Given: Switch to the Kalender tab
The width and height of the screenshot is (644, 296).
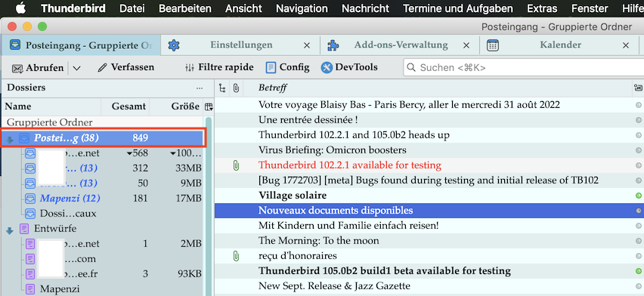Looking at the screenshot, I should tap(560, 45).
